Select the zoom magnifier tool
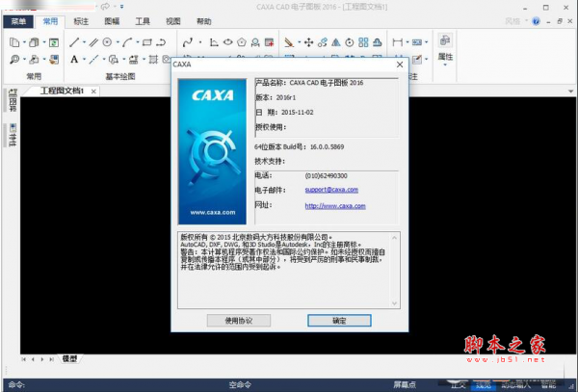Viewport: 578px width, 392px height. pyautogui.click(x=14, y=60)
